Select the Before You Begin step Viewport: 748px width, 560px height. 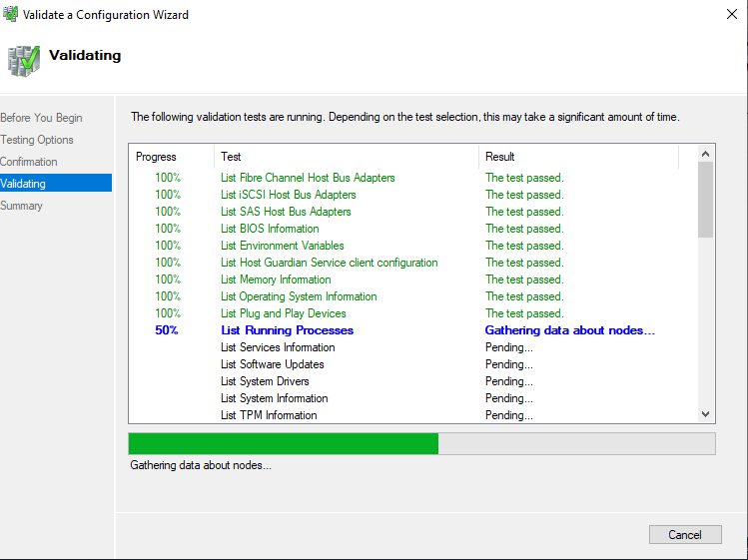click(x=42, y=118)
